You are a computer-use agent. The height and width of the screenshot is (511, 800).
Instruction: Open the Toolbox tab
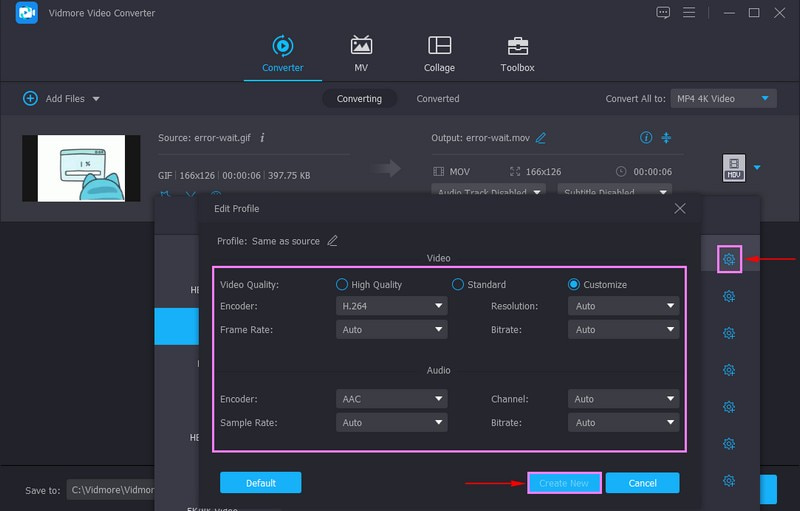(517, 53)
